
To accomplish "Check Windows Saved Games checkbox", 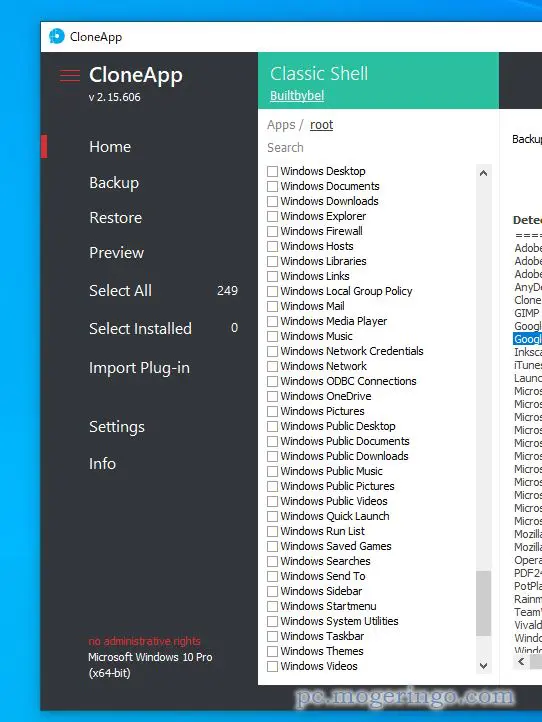I will pos(273,546).
